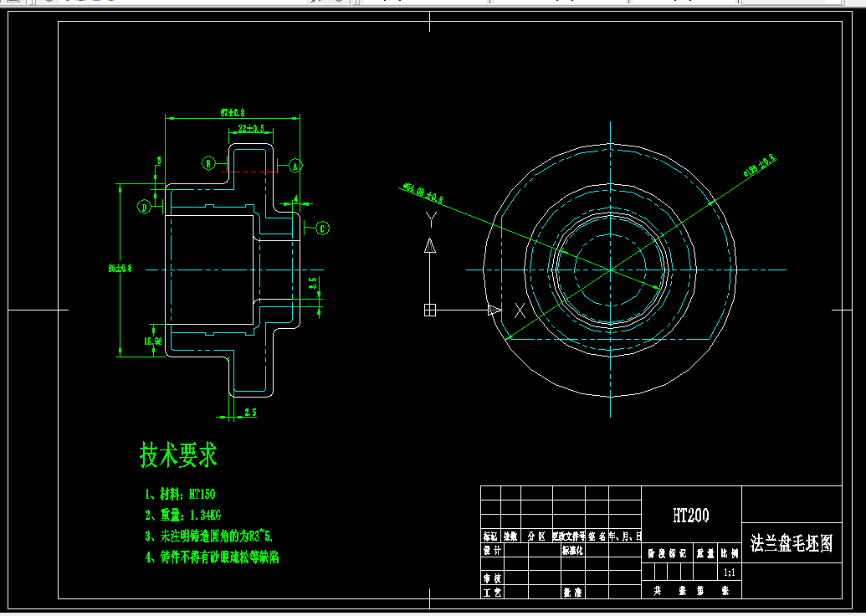
Task: Select the 3.5 vertical dimension text
Action: (314, 284)
